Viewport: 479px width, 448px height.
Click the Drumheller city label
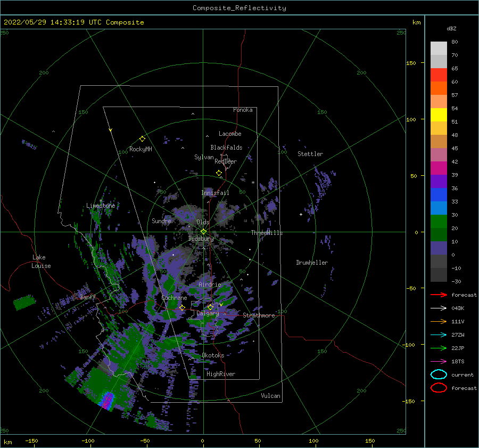coord(312,263)
